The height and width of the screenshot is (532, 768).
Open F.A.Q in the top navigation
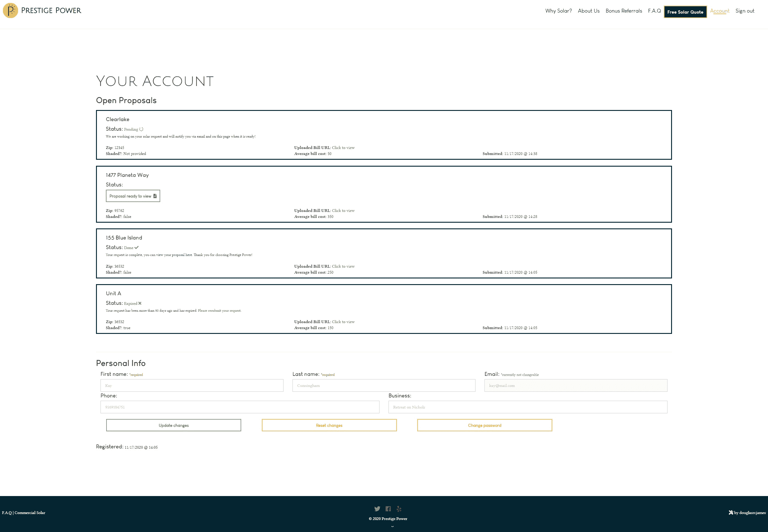(654, 11)
